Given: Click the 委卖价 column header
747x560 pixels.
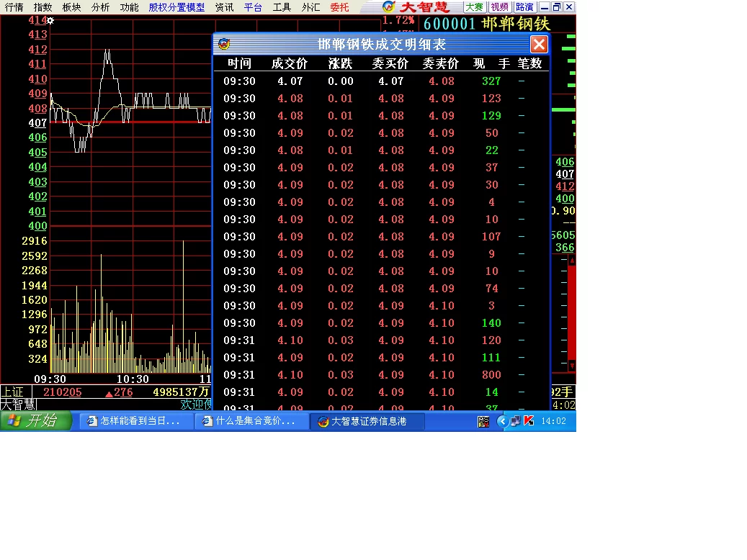Looking at the screenshot, I should pos(441,63).
